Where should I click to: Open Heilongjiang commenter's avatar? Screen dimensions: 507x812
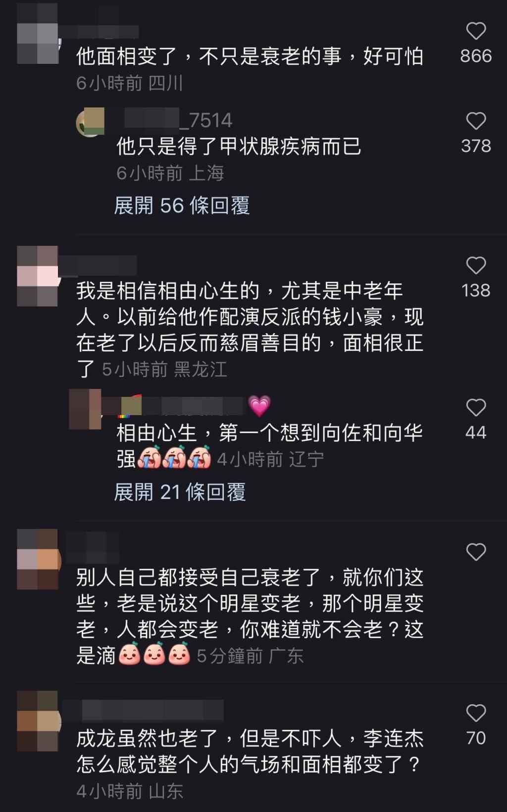[38, 276]
